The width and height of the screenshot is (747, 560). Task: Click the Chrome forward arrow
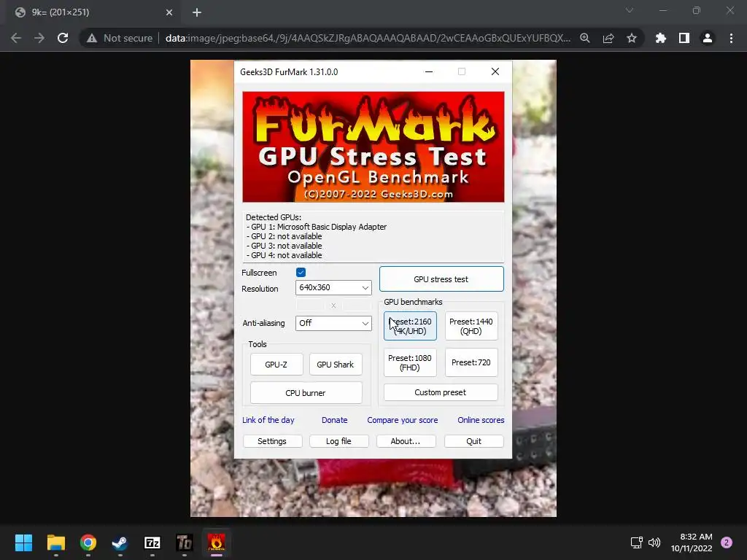point(39,38)
